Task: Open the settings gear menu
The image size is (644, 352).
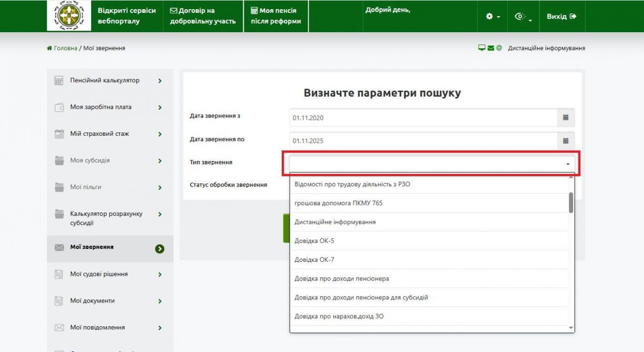Action: point(492,17)
